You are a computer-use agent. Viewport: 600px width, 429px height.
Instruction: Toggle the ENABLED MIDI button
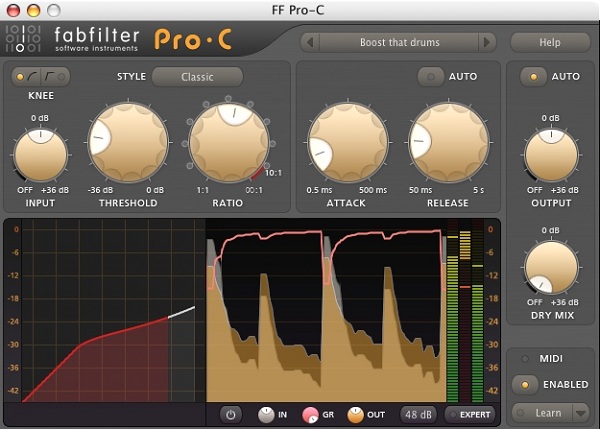pyautogui.click(x=525, y=384)
